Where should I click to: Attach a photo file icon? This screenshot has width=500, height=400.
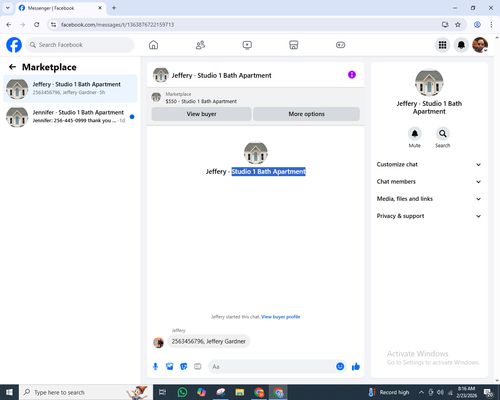click(170, 367)
